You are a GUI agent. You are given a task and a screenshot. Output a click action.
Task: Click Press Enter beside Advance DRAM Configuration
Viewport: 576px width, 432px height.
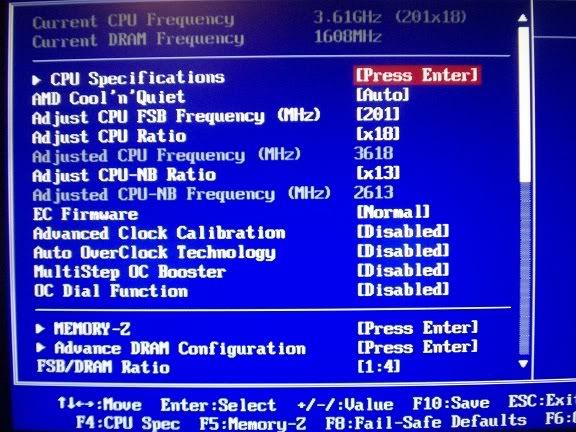tap(417, 347)
